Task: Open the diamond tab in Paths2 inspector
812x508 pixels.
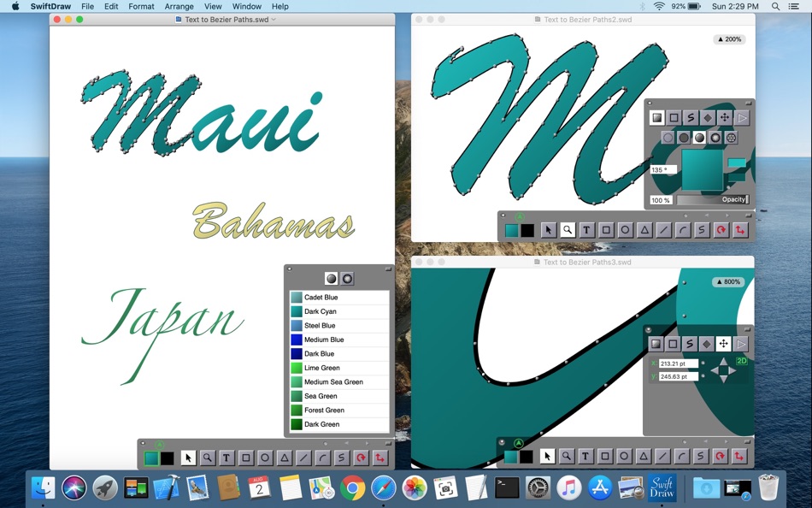Action: [708, 118]
